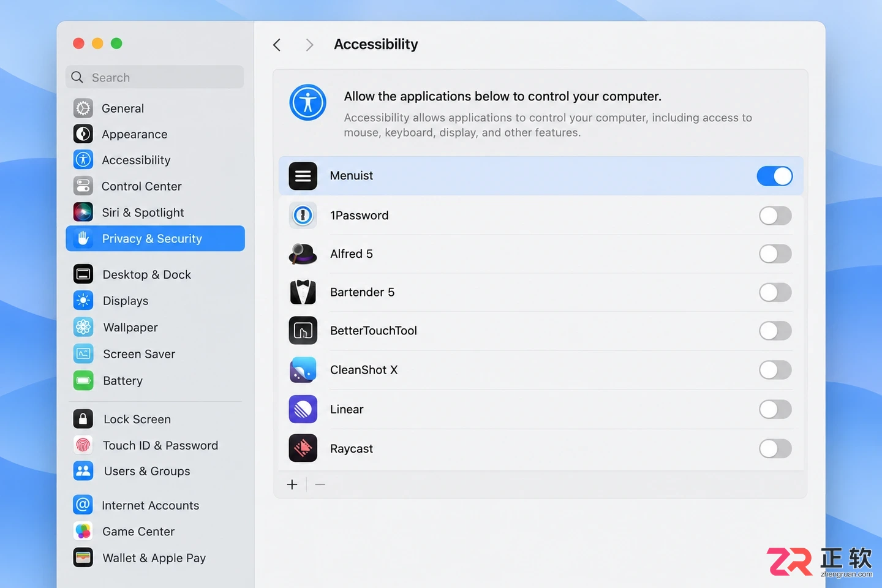Switch on the Bartender 5 toggle
The image size is (882, 588).
click(x=775, y=292)
